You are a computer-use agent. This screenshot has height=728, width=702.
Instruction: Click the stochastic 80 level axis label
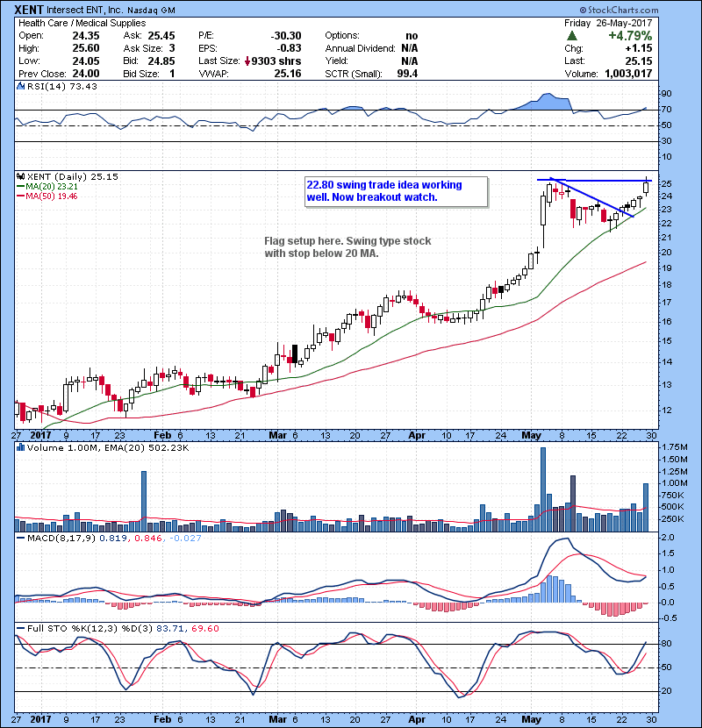666,644
